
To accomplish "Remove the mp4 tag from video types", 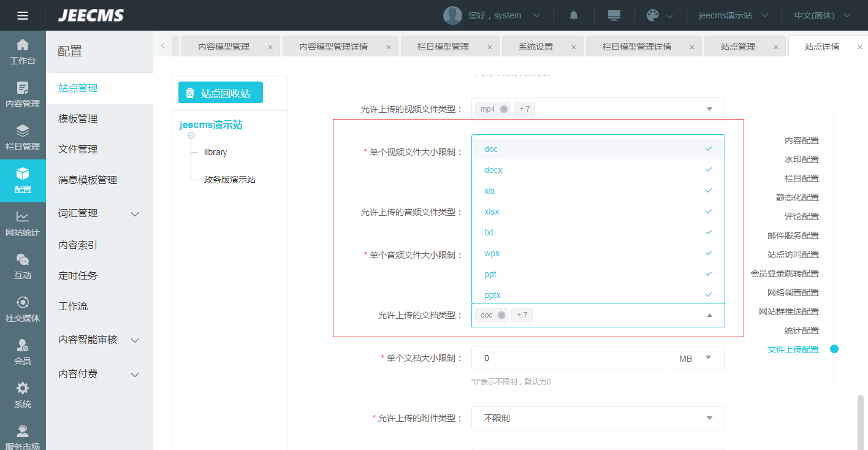I will 504,109.
